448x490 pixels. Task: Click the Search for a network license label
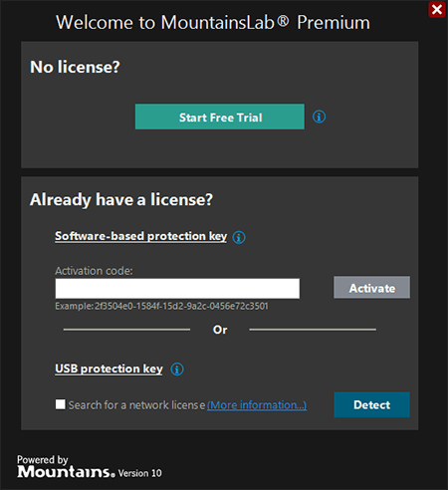click(x=136, y=405)
